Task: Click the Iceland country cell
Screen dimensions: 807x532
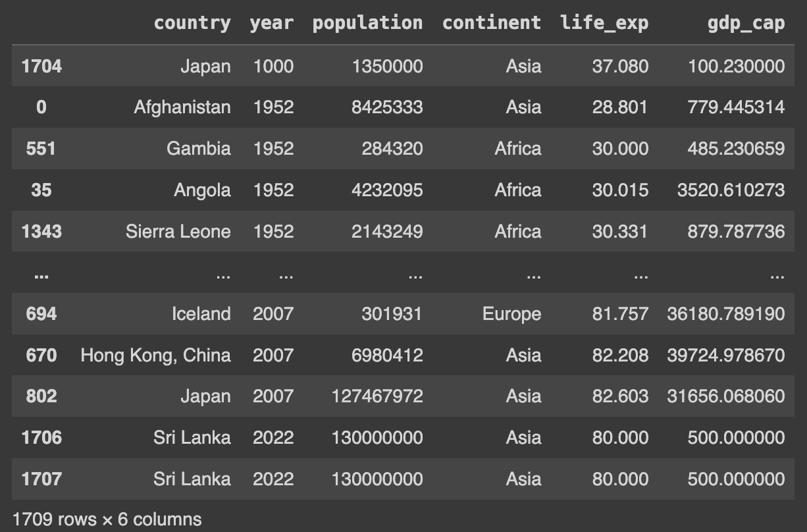Action: [201, 314]
